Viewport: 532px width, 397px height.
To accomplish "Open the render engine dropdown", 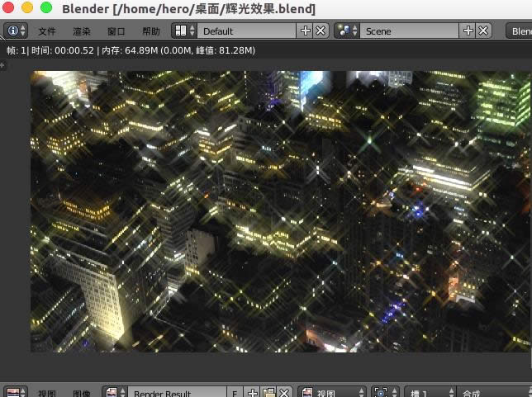I will tap(519, 31).
